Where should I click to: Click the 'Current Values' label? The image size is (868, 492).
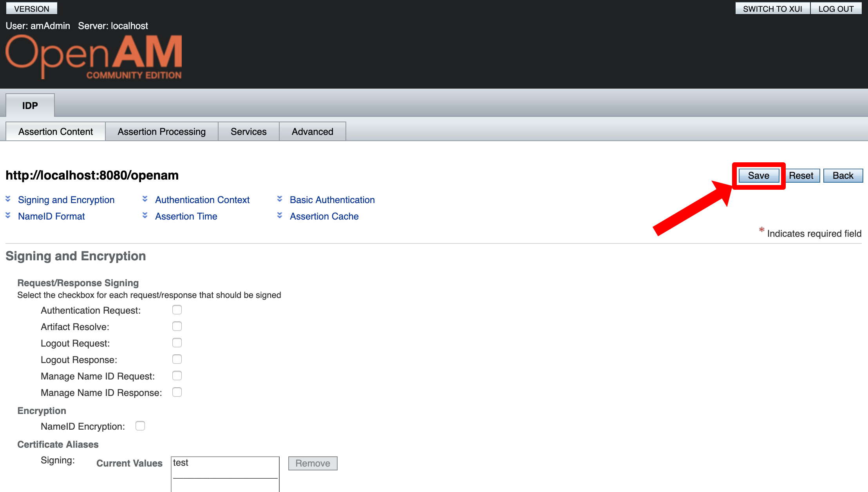[129, 463]
